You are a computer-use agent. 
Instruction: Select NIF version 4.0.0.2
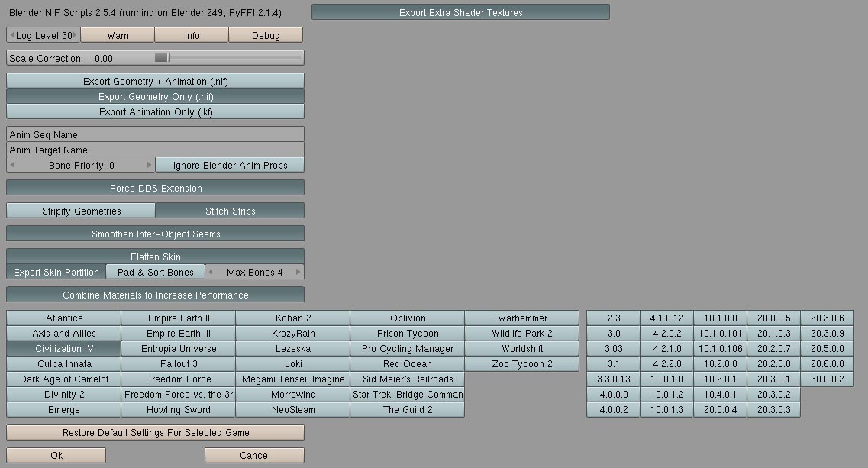coord(613,410)
